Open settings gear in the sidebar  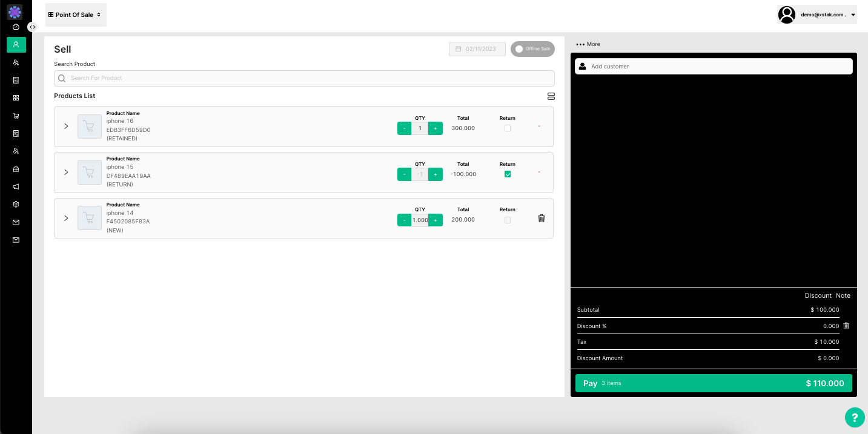pos(16,205)
